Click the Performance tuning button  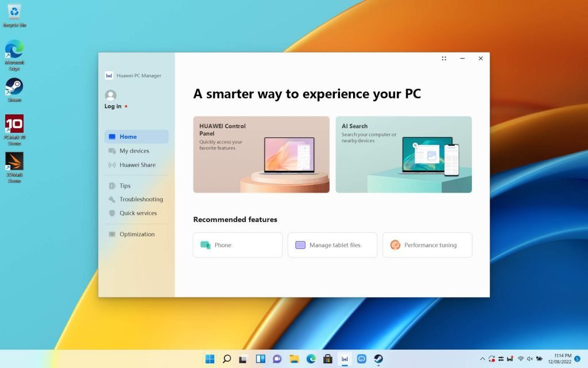tap(427, 245)
